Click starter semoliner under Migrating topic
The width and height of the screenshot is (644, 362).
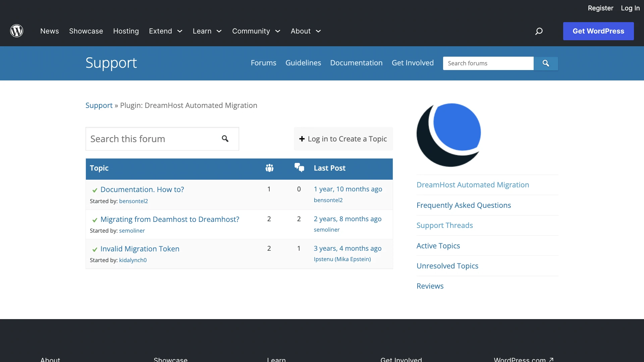132,231
